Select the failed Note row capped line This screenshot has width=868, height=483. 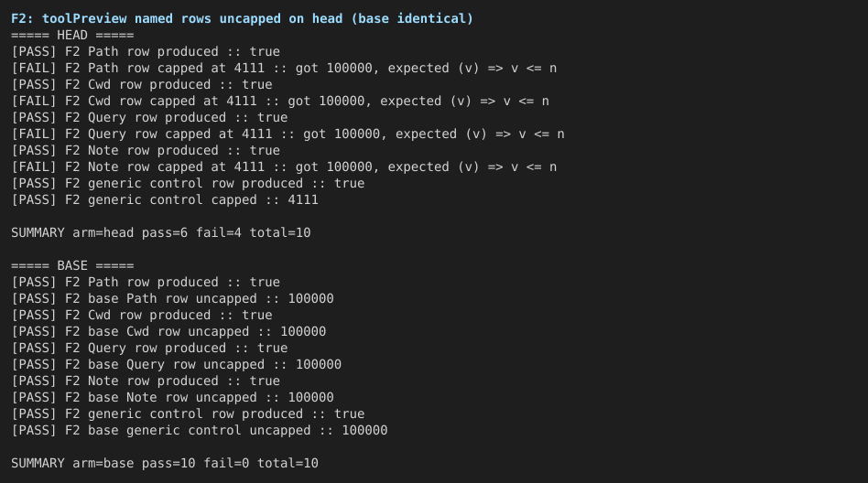click(x=284, y=167)
